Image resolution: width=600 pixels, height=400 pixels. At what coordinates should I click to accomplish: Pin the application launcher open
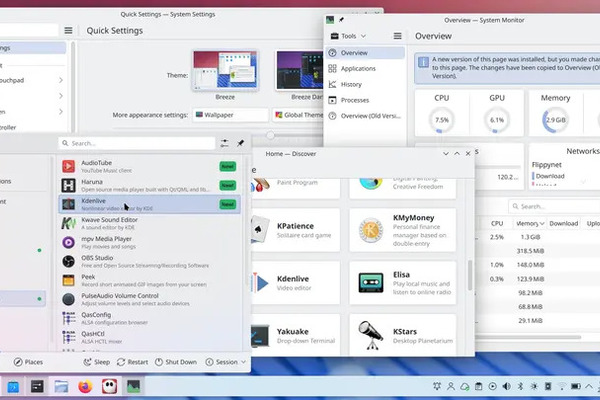coord(240,144)
